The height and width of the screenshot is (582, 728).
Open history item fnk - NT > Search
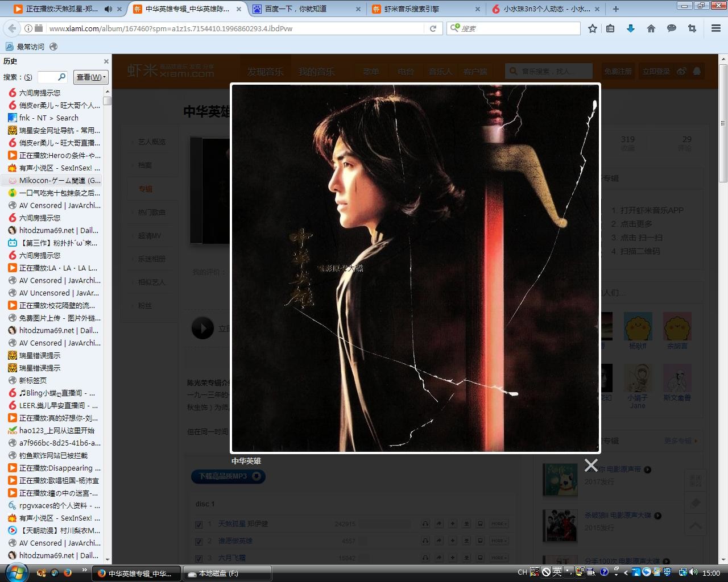(x=54, y=118)
